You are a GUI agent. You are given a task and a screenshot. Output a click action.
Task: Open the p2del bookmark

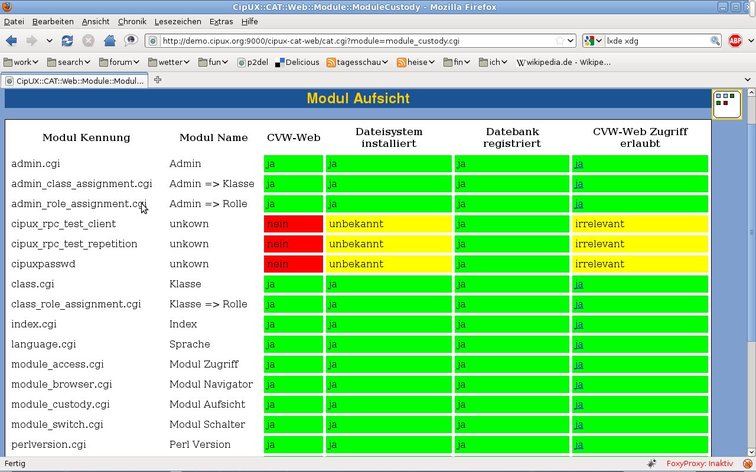253,62
